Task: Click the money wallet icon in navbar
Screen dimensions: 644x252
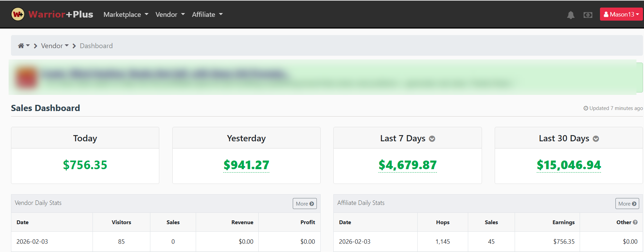Action: tap(588, 15)
